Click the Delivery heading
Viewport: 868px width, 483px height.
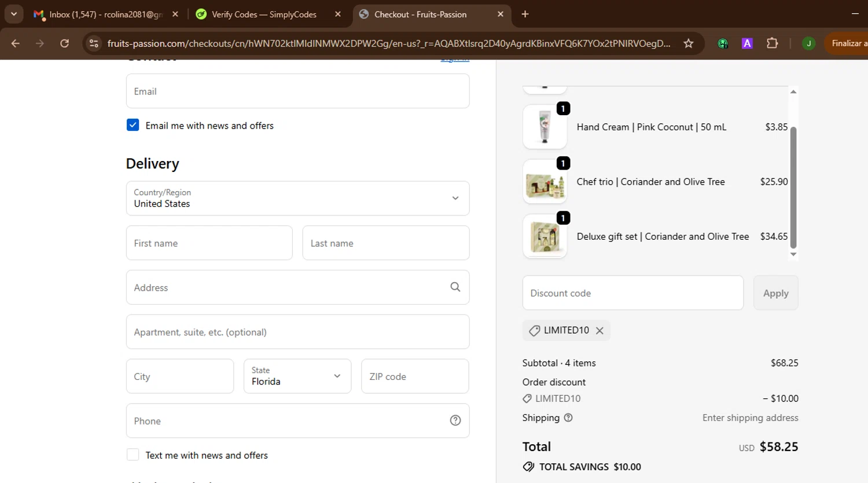tap(153, 164)
